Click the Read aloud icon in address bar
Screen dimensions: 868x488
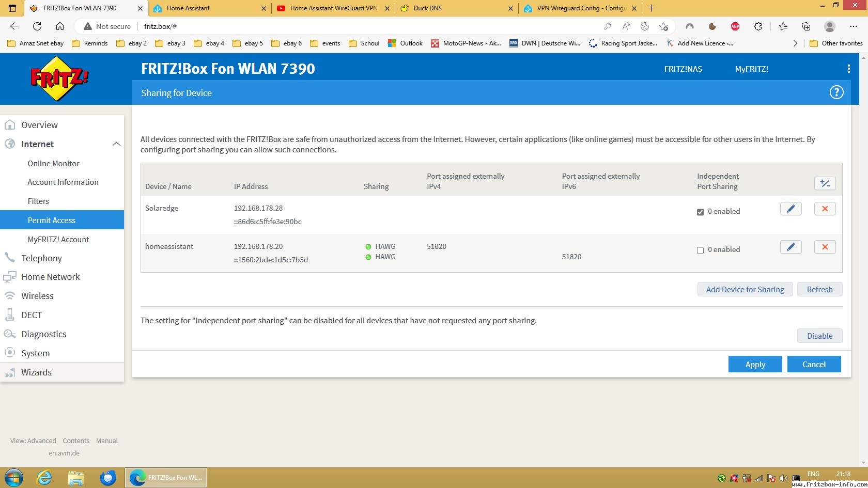click(626, 26)
